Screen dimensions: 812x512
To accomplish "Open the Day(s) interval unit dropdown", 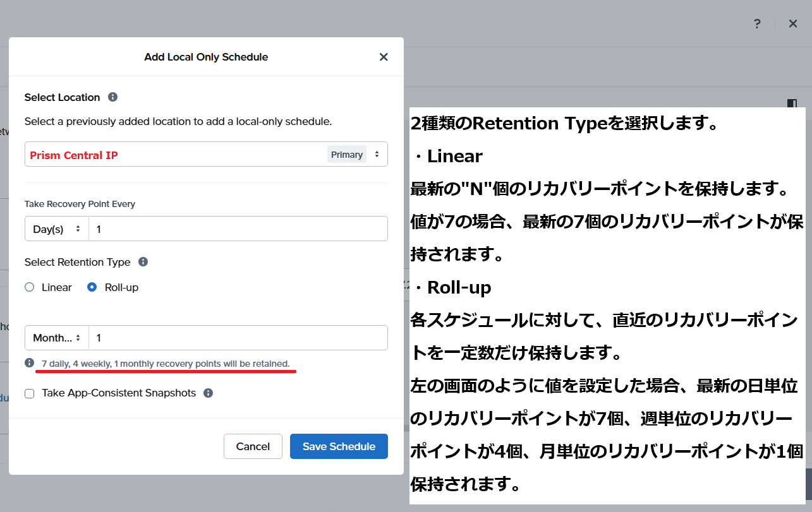I will (x=57, y=229).
